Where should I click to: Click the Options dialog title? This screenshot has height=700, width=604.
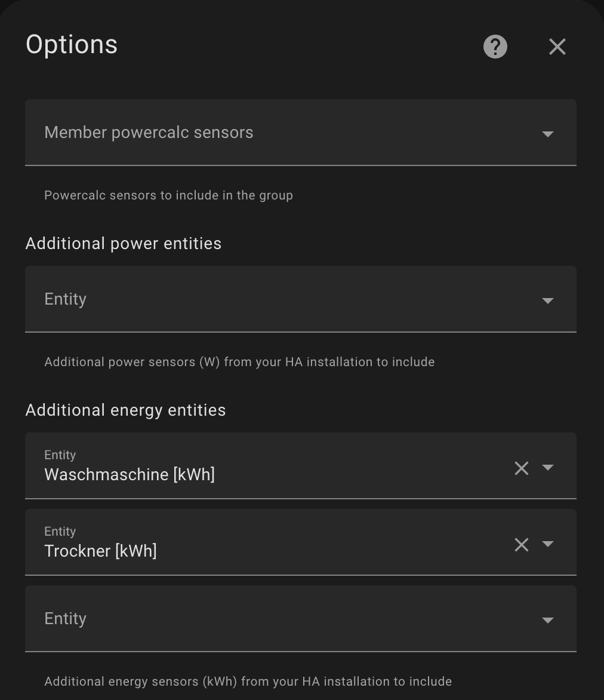tap(71, 45)
